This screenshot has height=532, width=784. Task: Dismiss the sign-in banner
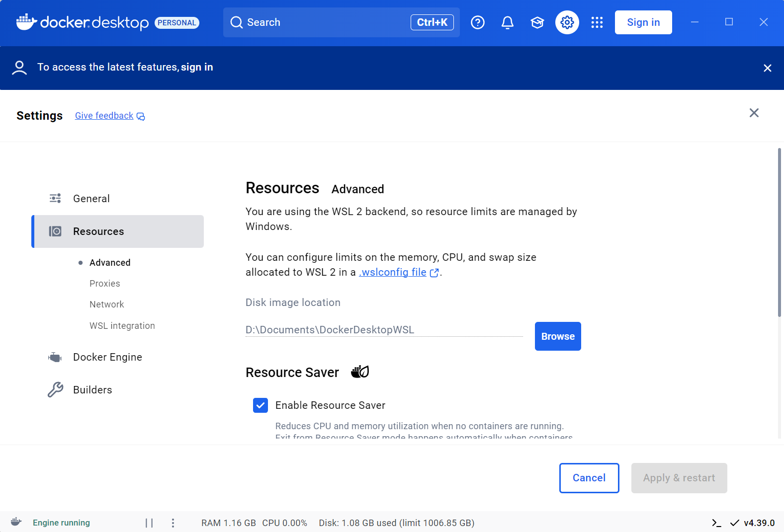coord(768,68)
